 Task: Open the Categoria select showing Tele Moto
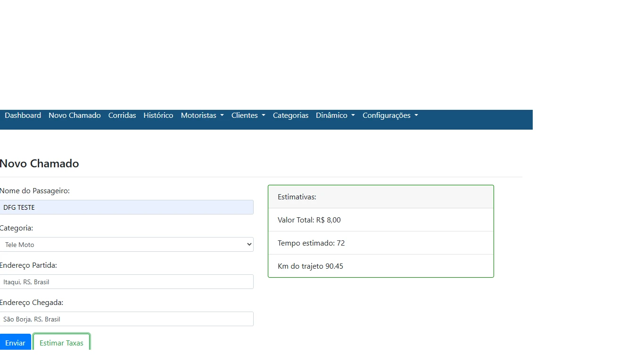(x=126, y=245)
